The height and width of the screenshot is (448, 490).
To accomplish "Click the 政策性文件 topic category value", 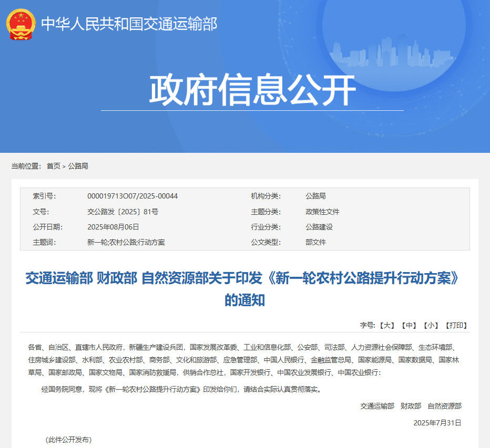I will pyautogui.click(x=322, y=212).
